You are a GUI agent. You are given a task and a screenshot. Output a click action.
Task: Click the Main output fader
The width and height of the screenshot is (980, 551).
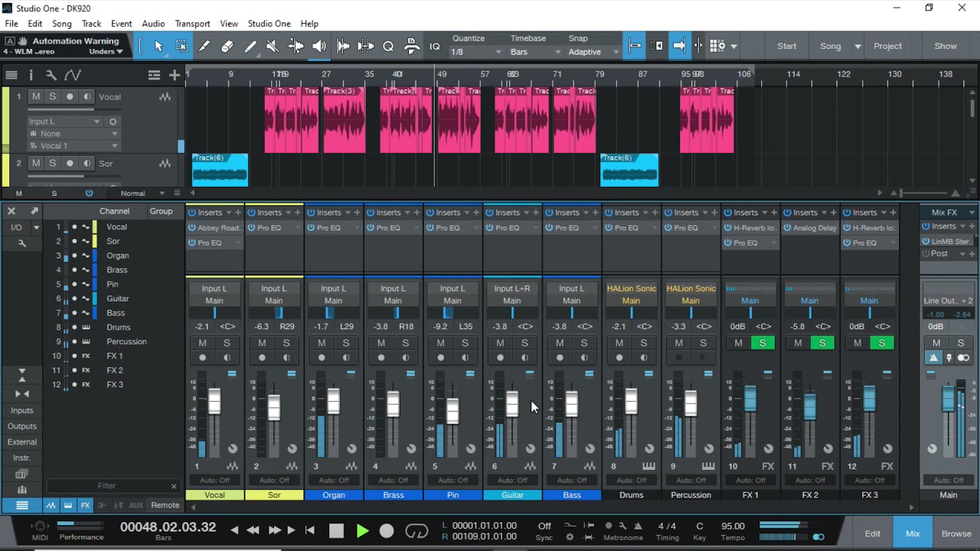pyautogui.click(x=948, y=399)
